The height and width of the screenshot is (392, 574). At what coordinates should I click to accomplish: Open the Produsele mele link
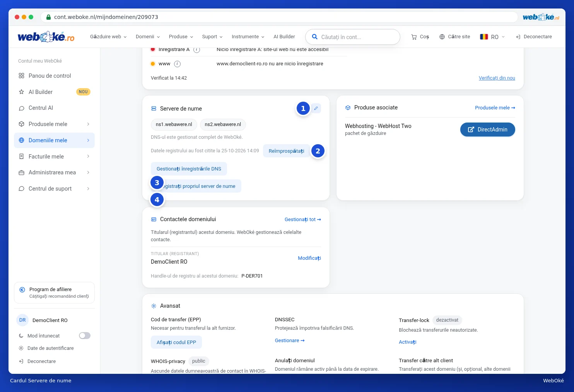coord(495,108)
